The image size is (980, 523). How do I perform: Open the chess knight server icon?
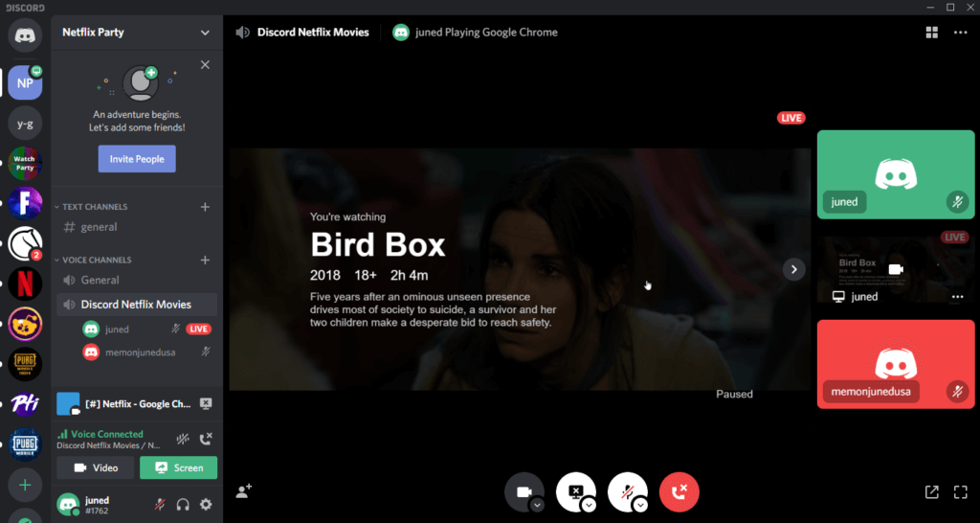(25, 244)
